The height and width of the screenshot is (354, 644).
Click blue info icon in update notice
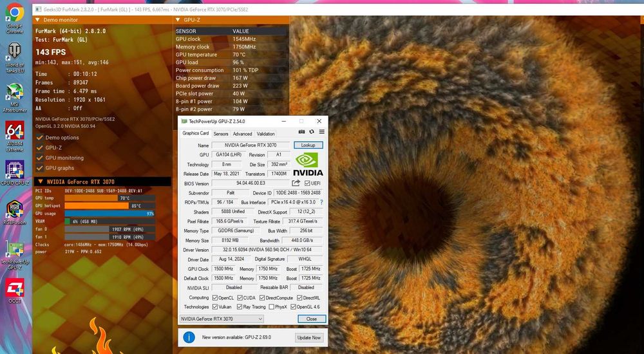[189, 337]
